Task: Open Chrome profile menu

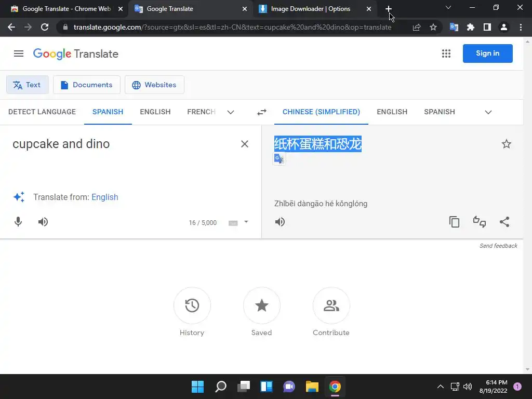Action: pos(504,27)
